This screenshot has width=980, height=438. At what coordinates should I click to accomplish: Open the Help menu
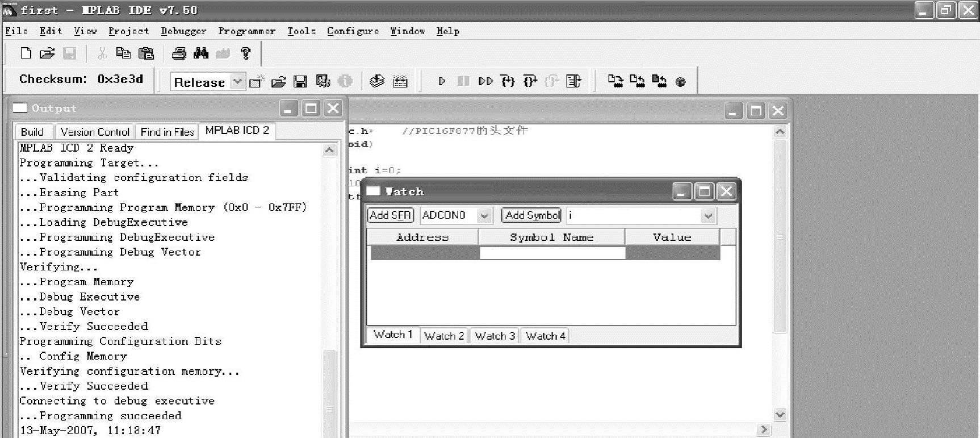point(447,31)
